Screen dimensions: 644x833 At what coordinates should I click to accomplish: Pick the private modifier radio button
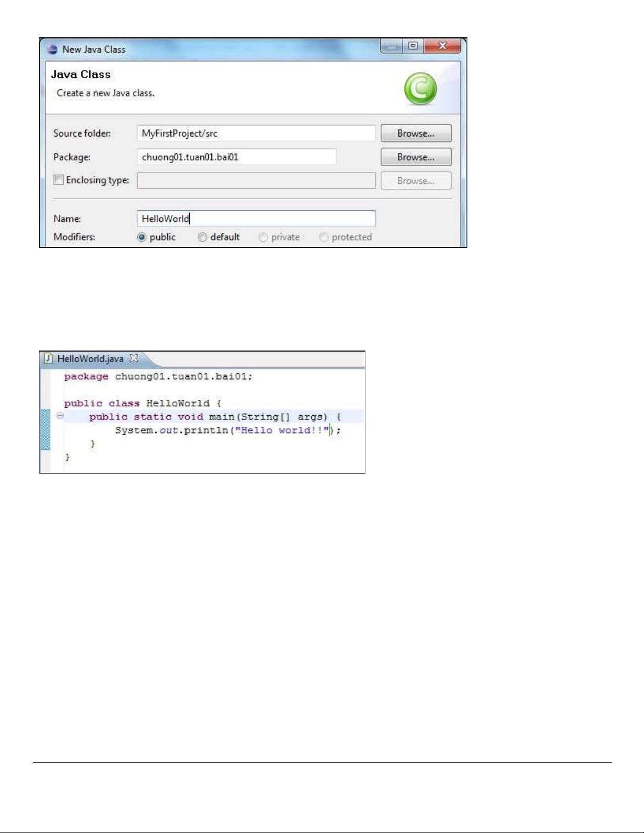263,238
